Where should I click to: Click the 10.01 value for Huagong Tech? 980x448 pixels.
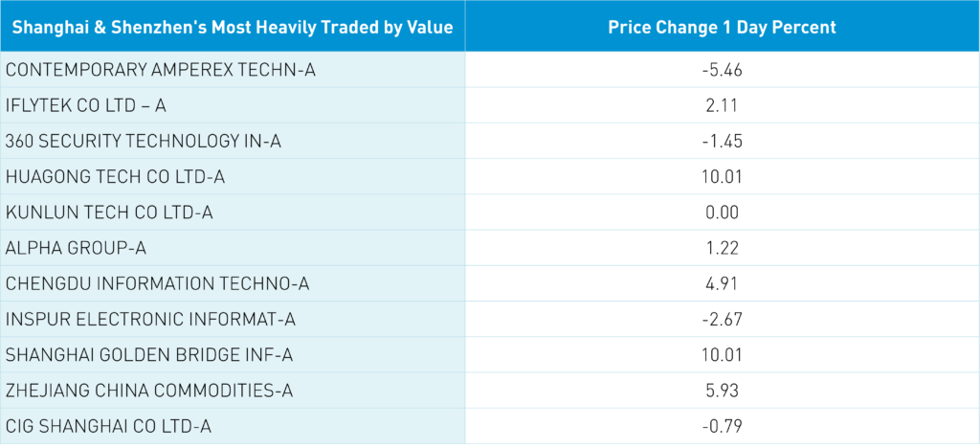(722, 176)
